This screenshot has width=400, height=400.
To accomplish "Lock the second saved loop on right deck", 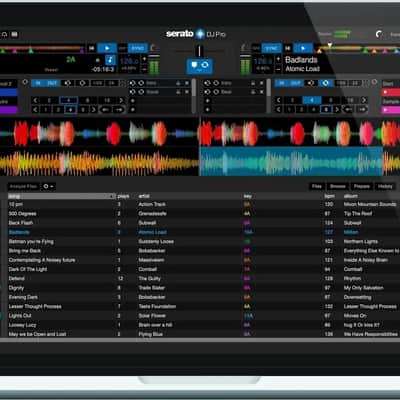I will pyautogui.click(x=253, y=92).
